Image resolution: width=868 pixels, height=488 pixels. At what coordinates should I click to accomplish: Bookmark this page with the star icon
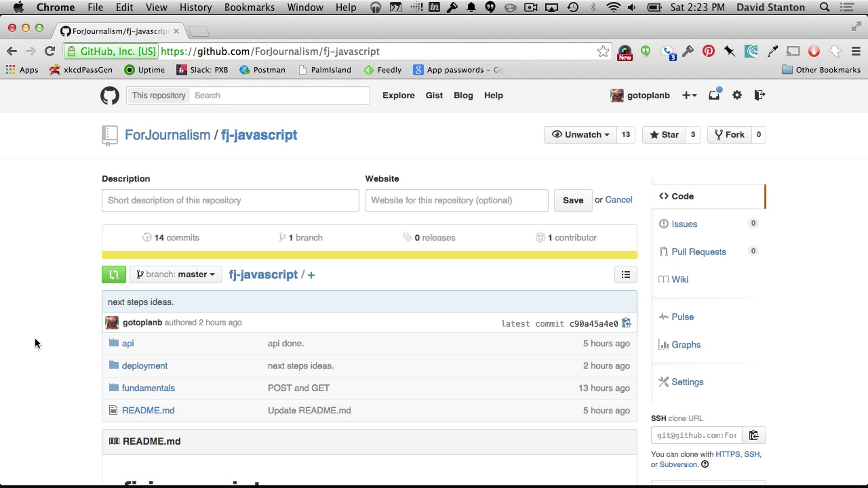[603, 51]
